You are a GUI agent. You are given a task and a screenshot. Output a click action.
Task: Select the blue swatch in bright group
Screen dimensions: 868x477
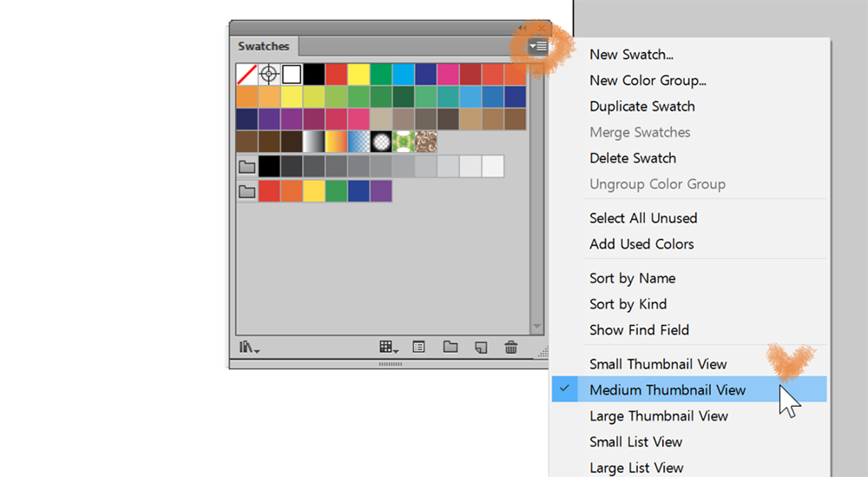358,191
